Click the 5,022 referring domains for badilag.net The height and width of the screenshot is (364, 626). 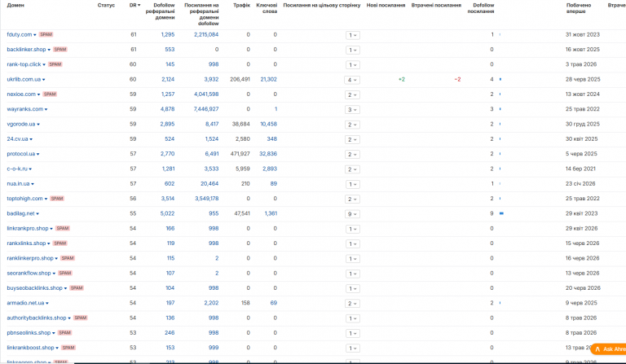click(x=168, y=213)
